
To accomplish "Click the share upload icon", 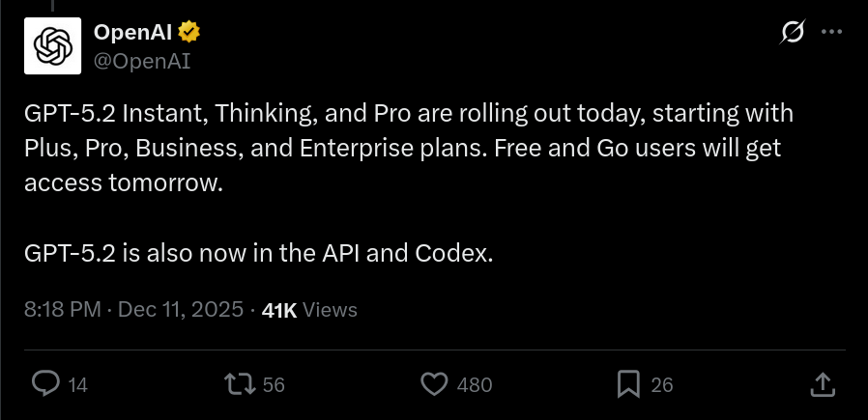I will [x=821, y=384].
